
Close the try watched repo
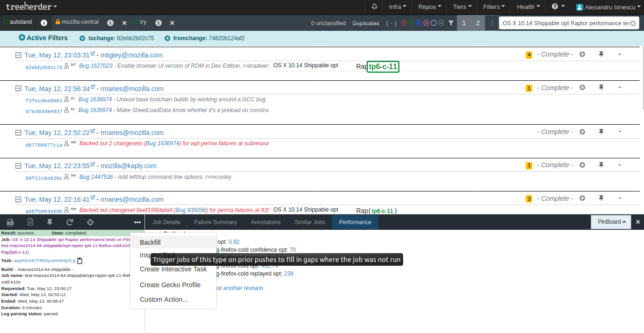point(172,22)
